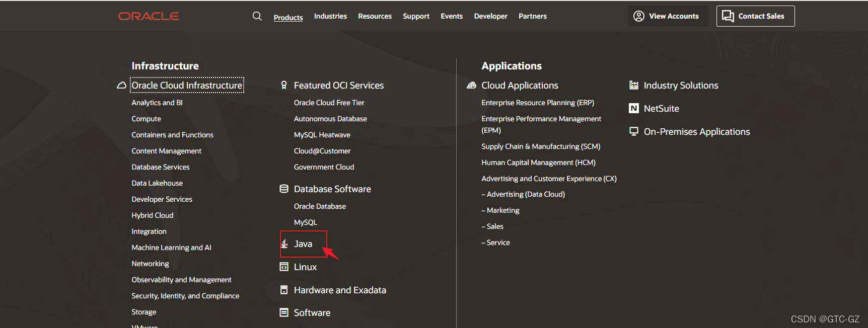The image size is (868, 328).
Task: Open Oracle Cloud Infrastructure link
Action: click(187, 86)
